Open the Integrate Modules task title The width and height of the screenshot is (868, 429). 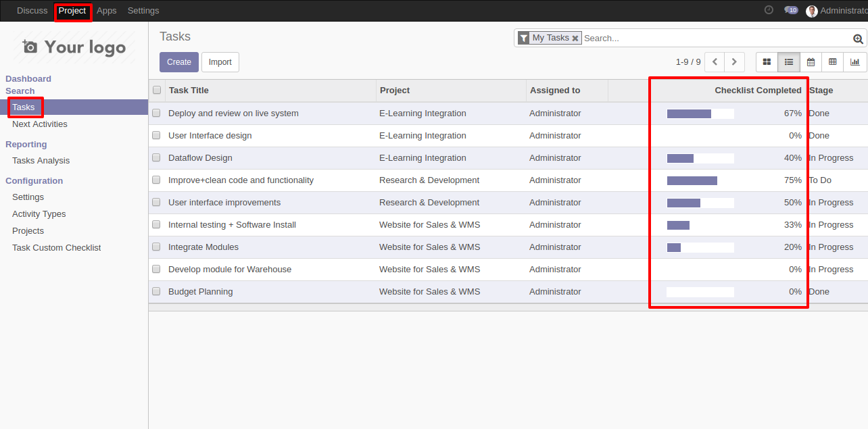(x=203, y=247)
